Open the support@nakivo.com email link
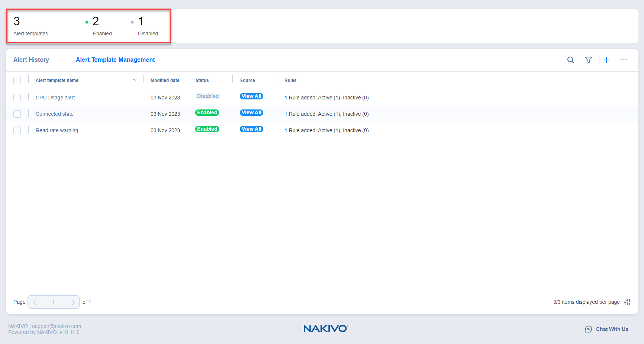 pos(57,326)
